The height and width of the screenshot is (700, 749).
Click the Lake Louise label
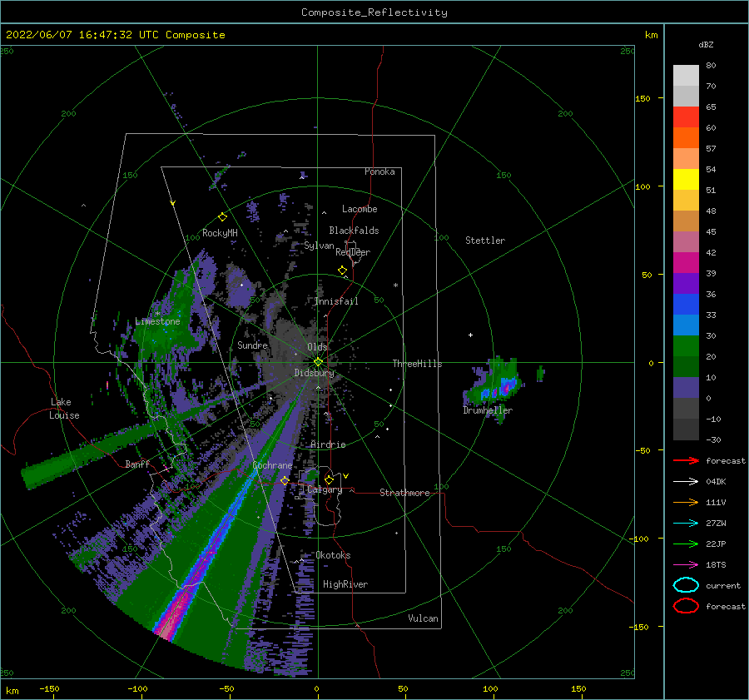coord(64,409)
